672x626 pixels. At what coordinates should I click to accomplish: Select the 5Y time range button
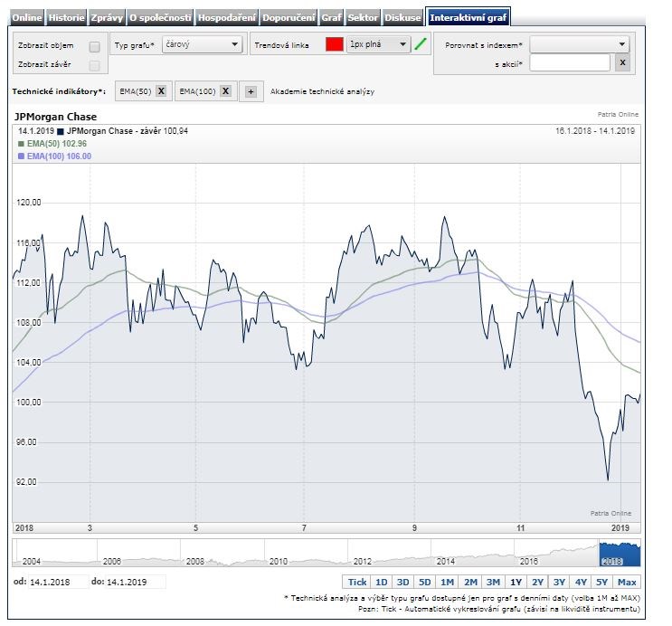pyautogui.click(x=603, y=582)
